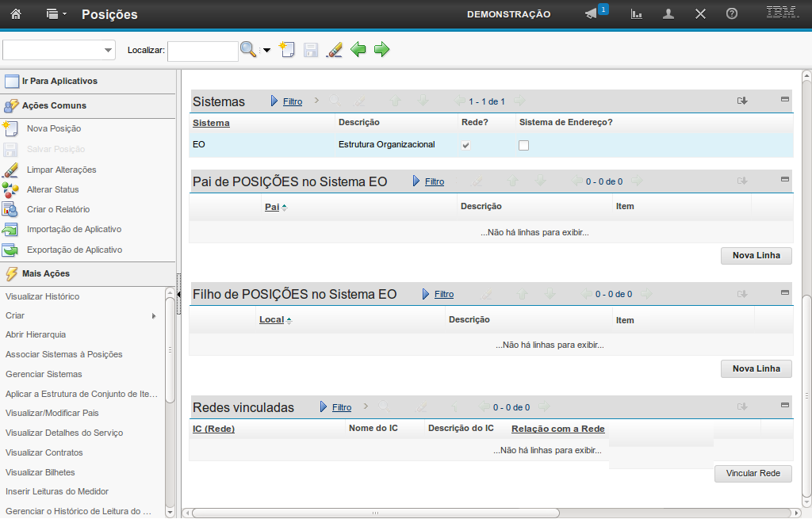Image resolution: width=812 pixels, height=519 pixels.
Task: Open the Go To menu dropdown
Action: 56,14
